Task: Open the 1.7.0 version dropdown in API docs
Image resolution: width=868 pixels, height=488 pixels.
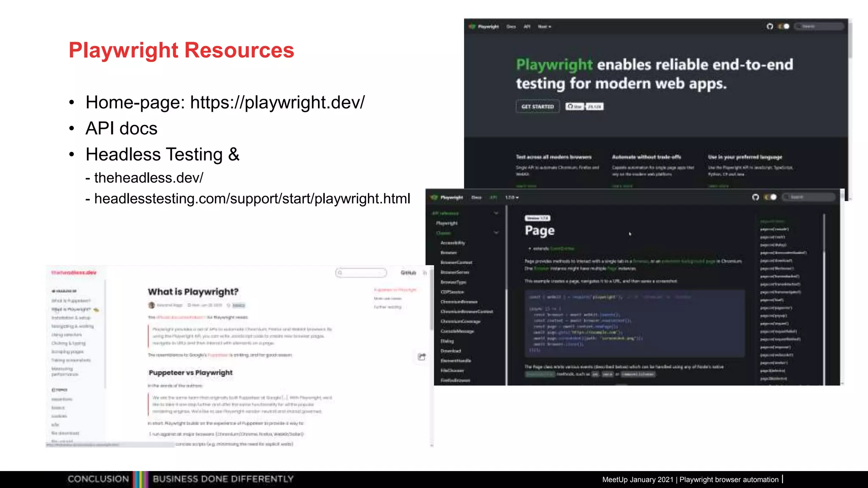Action: point(512,197)
